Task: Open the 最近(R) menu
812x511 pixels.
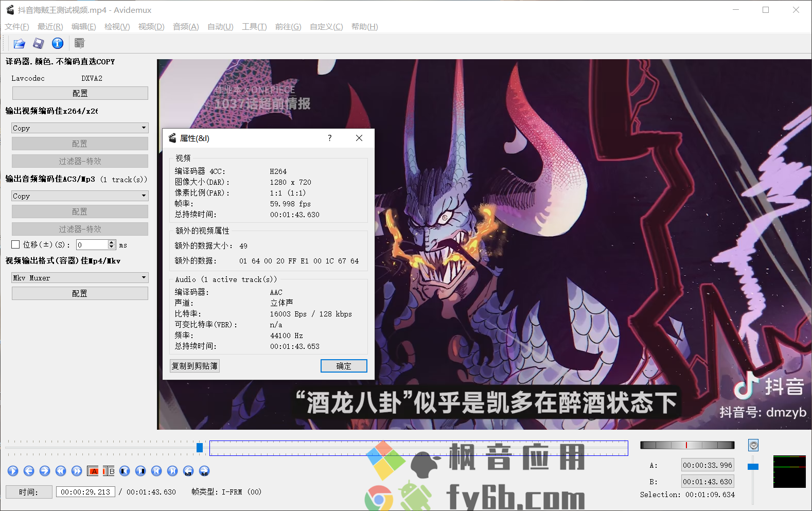Action: pyautogui.click(x=50, y=26)
